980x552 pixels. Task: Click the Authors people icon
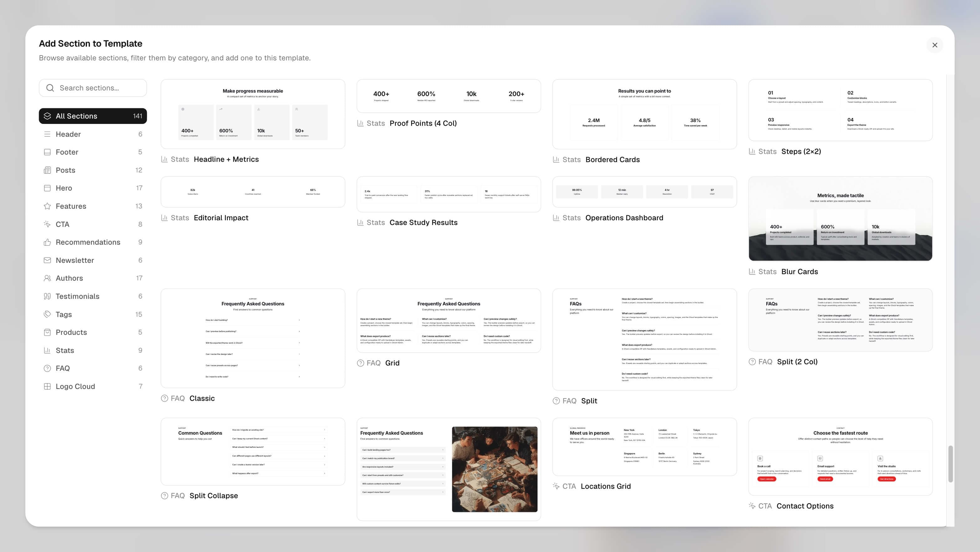[47, 278]
